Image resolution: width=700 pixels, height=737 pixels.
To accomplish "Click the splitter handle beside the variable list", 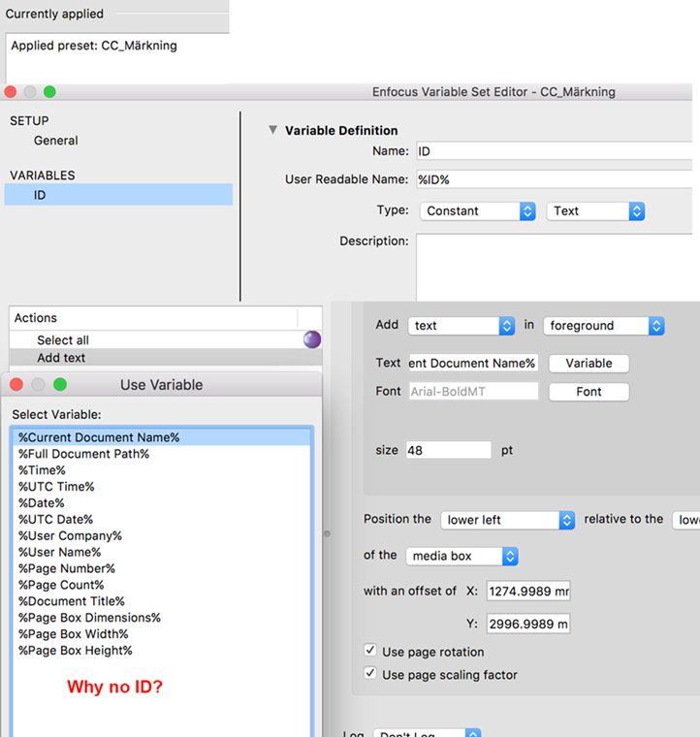I will [327, 534].
